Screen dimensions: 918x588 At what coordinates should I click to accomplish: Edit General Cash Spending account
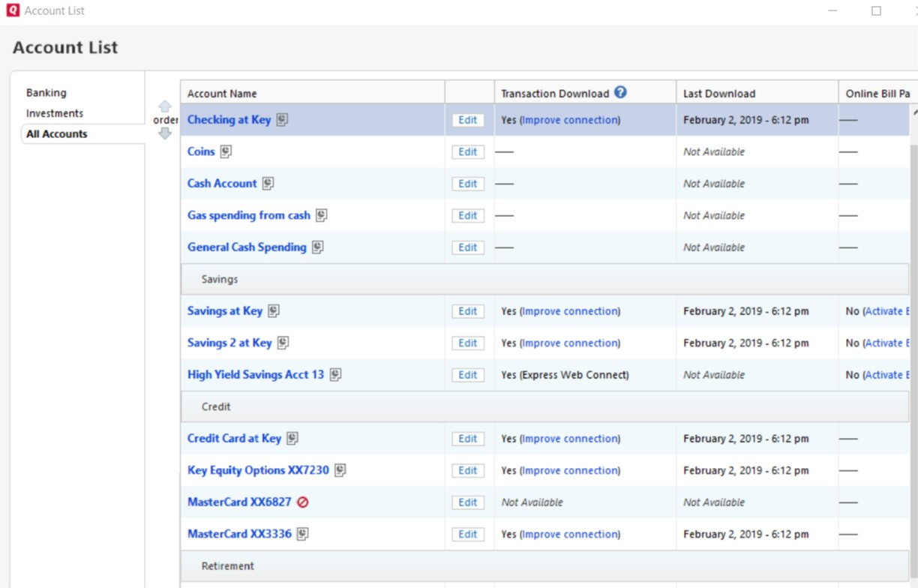tap(468, 247)
